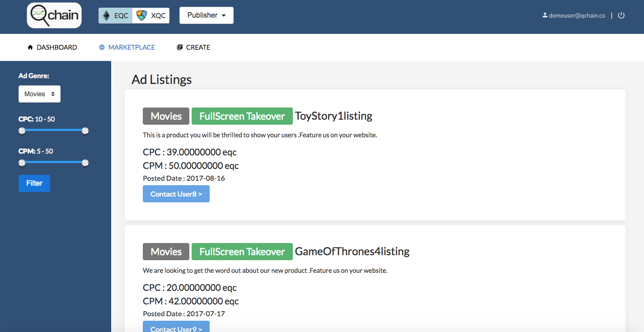Viewport: 644px width, 332px height.
Task: Click the XQC currency icon
Action: click(142, 16)
